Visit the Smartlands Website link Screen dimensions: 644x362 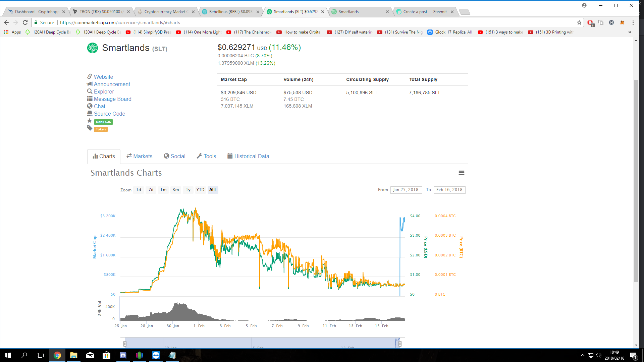tap(103, 77)
